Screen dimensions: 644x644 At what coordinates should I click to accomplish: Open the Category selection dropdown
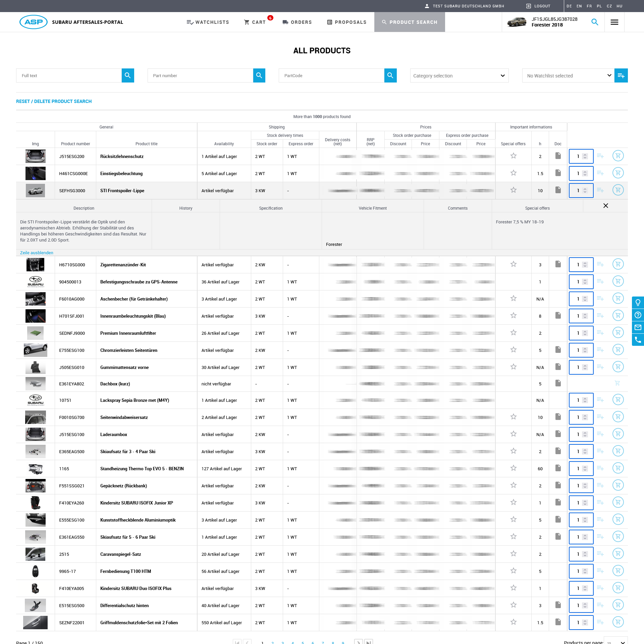[x=459, y=76]
